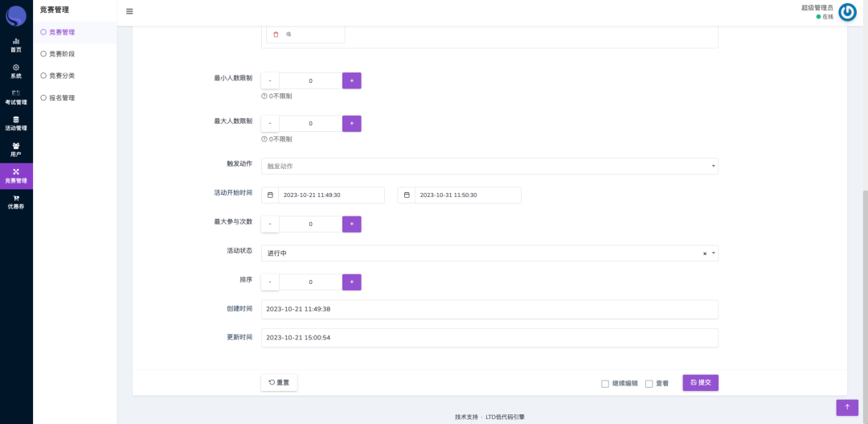Click the magnifier zoom icon beside trash
Screen dimensions: 868x424
click(289, 35)
